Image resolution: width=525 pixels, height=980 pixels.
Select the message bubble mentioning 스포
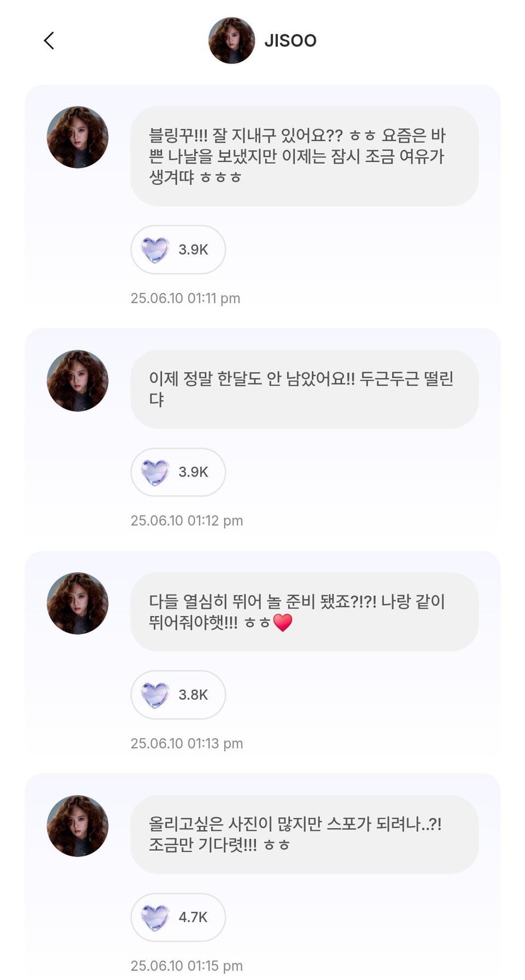click(304, 834)
